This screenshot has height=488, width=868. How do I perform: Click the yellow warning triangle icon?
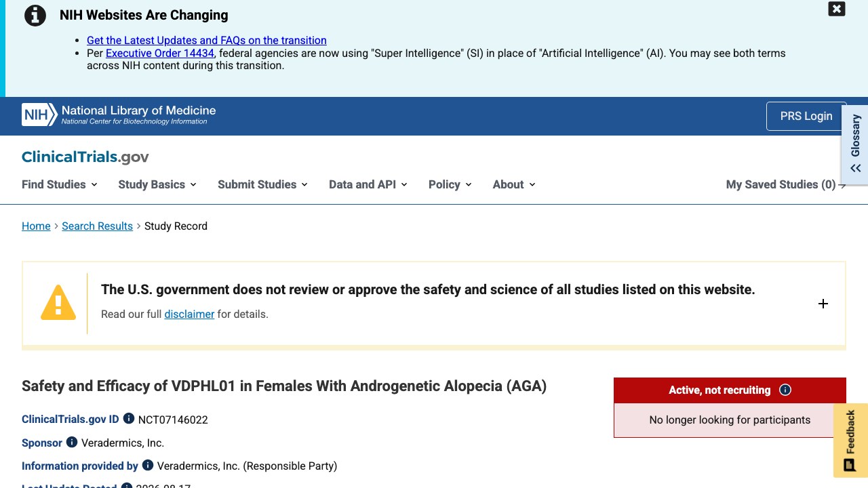pyautogui.click(x=58, y=302)
